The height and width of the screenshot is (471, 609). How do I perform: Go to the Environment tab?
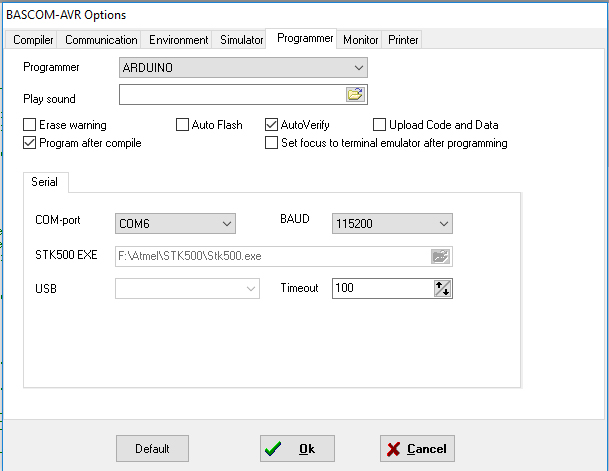[179, 40]
